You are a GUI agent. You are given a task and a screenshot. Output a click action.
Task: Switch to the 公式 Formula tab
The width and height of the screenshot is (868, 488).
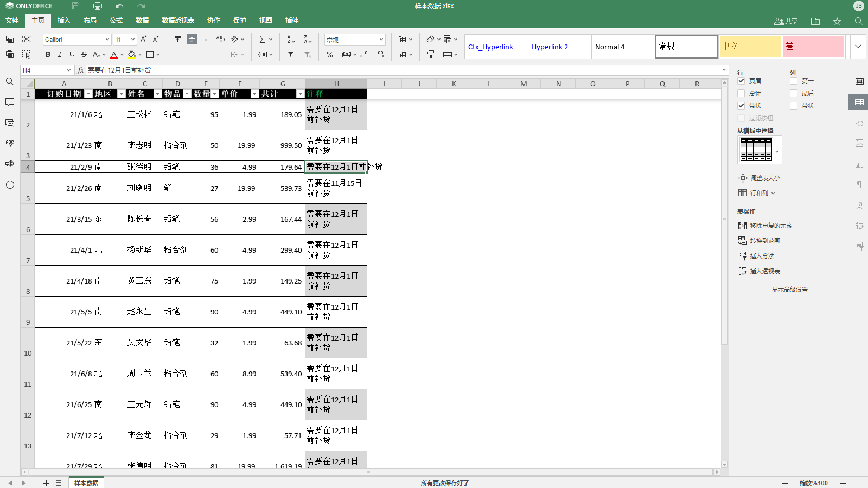(x=116, y=21)
